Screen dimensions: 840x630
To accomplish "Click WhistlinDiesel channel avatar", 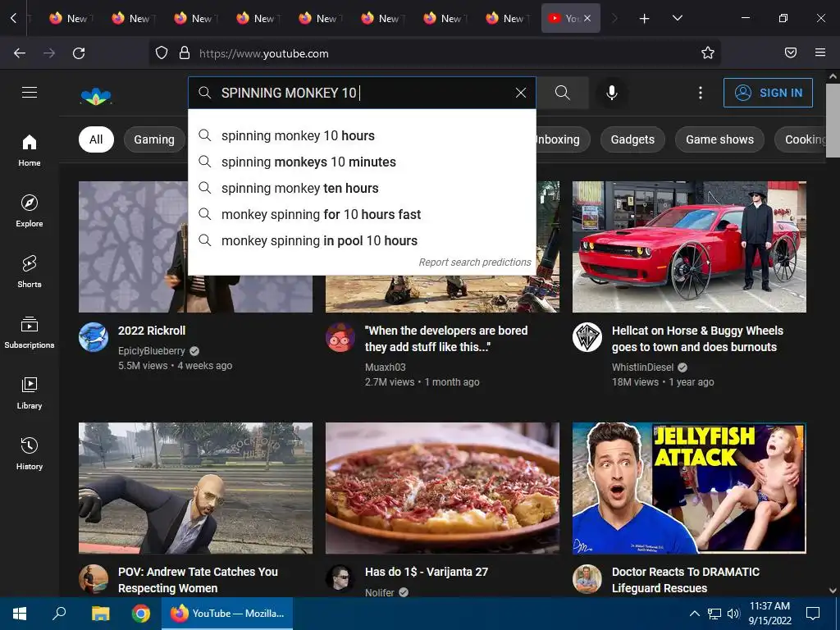I will pyautogui.click(x=587, y=337).
